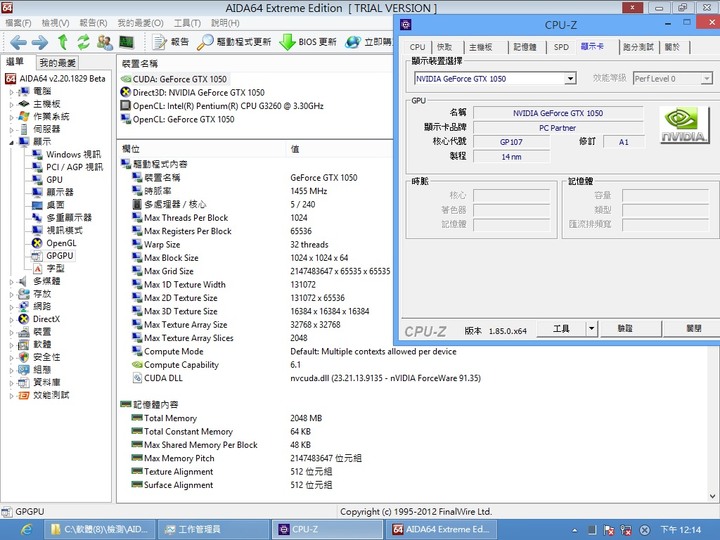Click 工具 button in CPU-Z

point(561,329)
